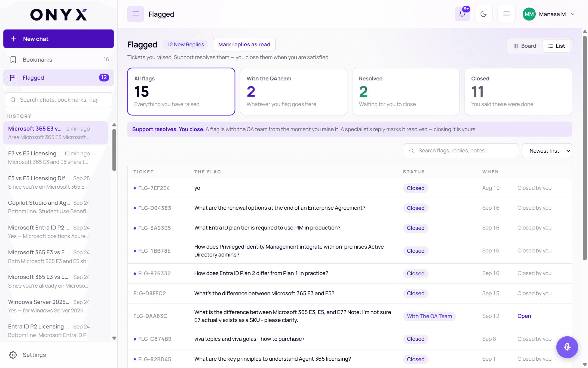Expand the Manasa M account dropdown chevron
The height and width of the screenshot is (368, 588).
(x=573, y=14)
